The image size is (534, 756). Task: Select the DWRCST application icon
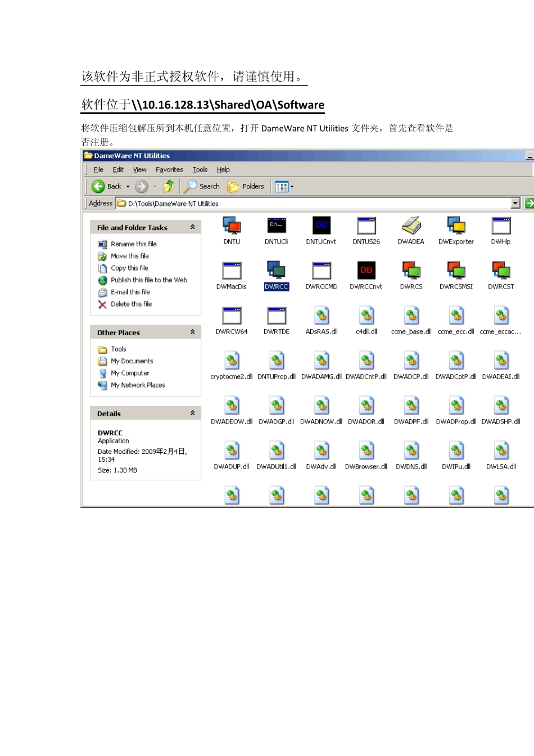point(501,271)
